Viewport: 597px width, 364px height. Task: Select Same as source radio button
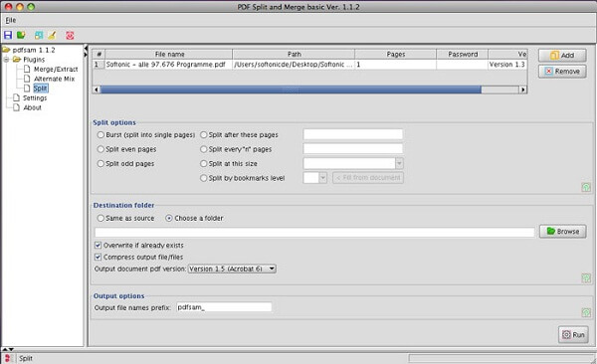coord(100,218)
